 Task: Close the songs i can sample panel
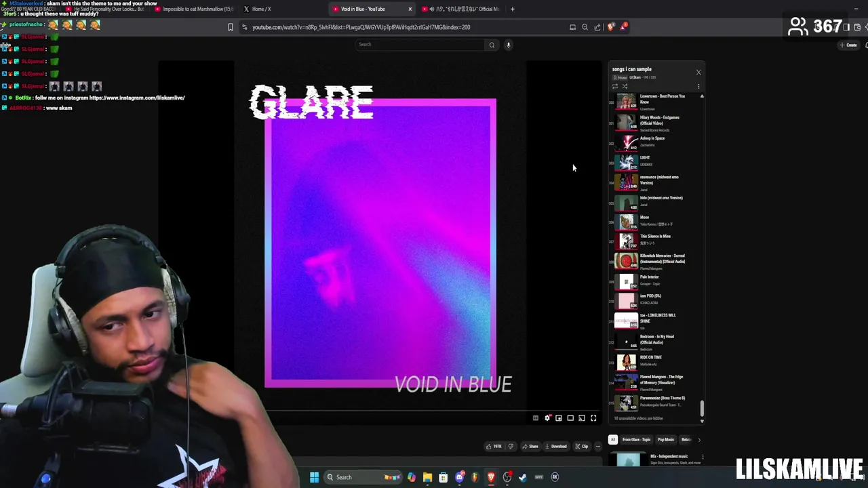click(x=698, y=72)
